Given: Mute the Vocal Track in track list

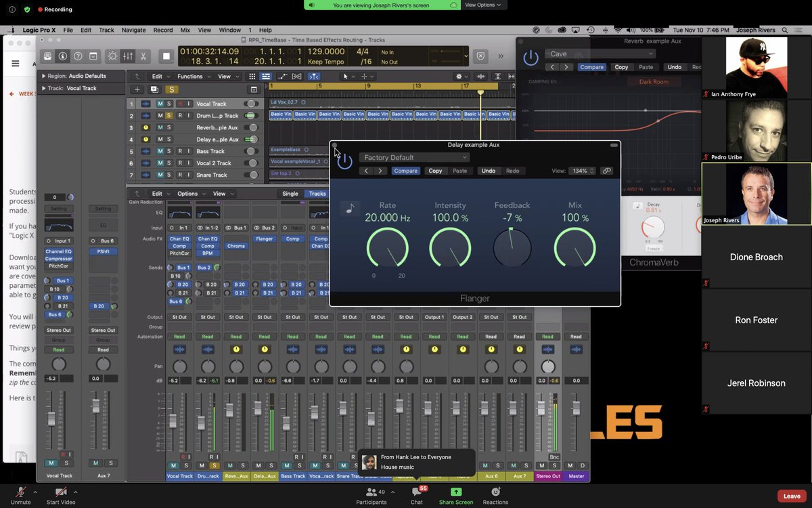Looking at the screenshot, I should click(x=160, y=104).
